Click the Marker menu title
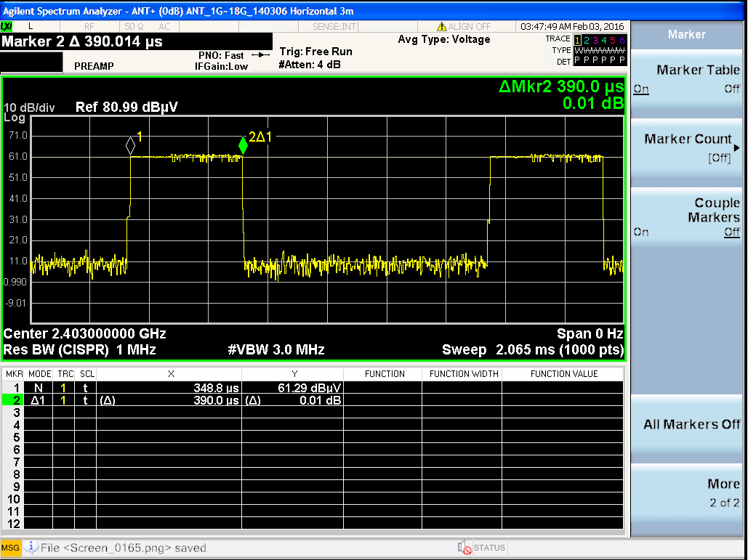This screenshot has height=560, width=748. coord(686,34)
